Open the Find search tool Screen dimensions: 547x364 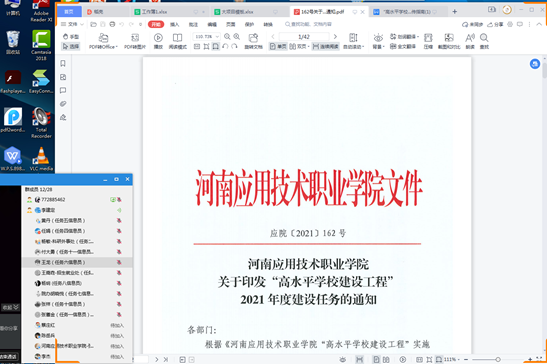point(484,41)
